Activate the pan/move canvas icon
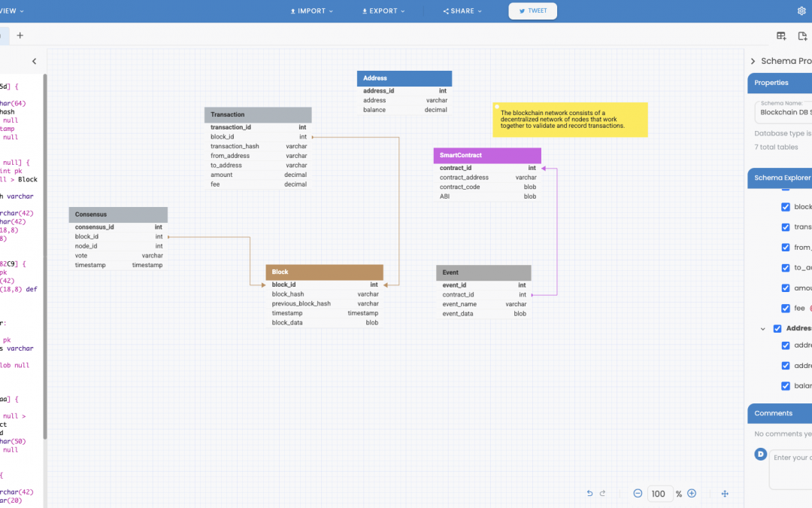The height and width of the screenshot is (508, 812). pos(725,494)
